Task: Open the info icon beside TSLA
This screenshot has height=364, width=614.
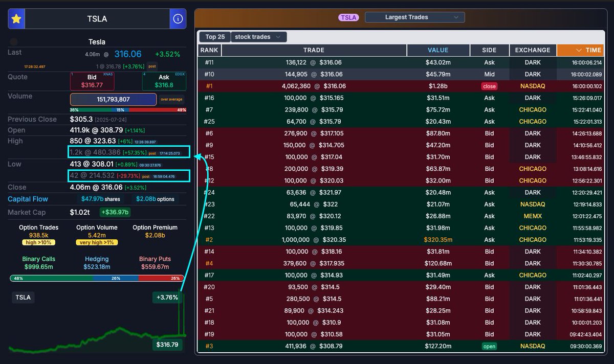Action: pos(178,19)
